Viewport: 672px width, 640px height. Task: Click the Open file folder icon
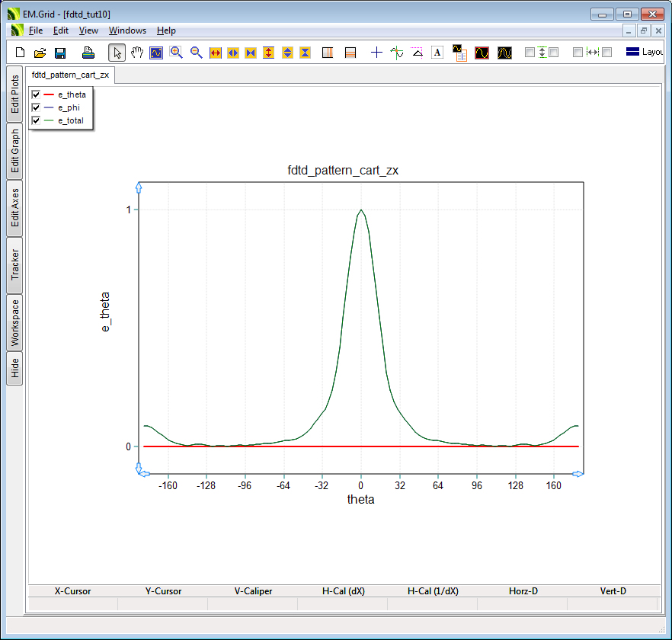click(40, 53)
